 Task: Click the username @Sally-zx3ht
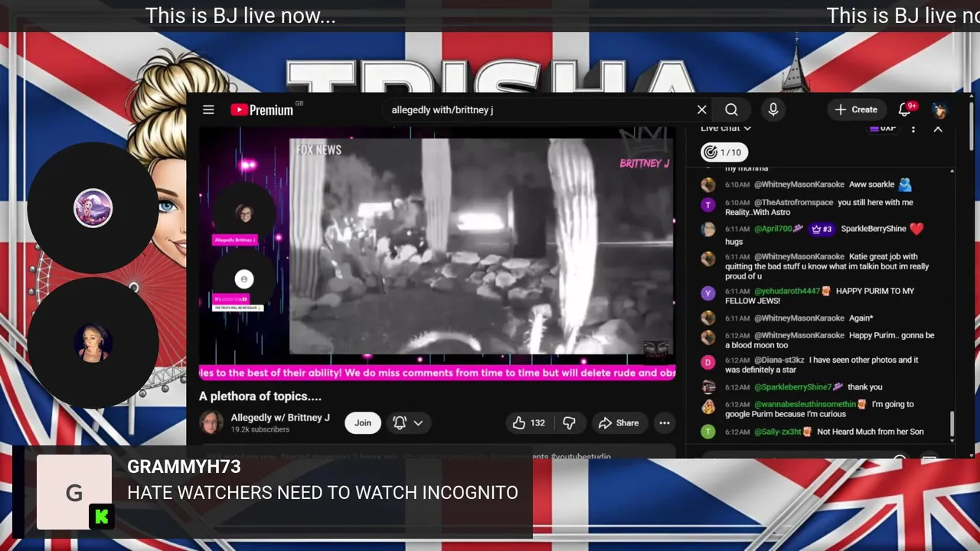click(x=778, y=432)
